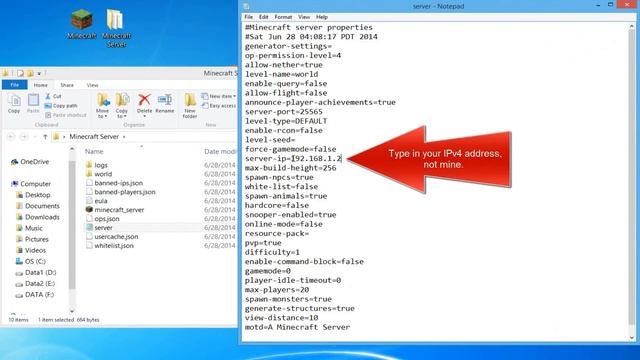Click the Explorer Back arrow

(x=11, y=137)
